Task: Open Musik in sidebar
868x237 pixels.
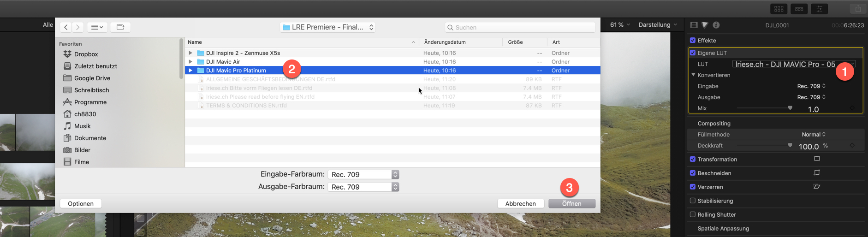Action: 77,126
